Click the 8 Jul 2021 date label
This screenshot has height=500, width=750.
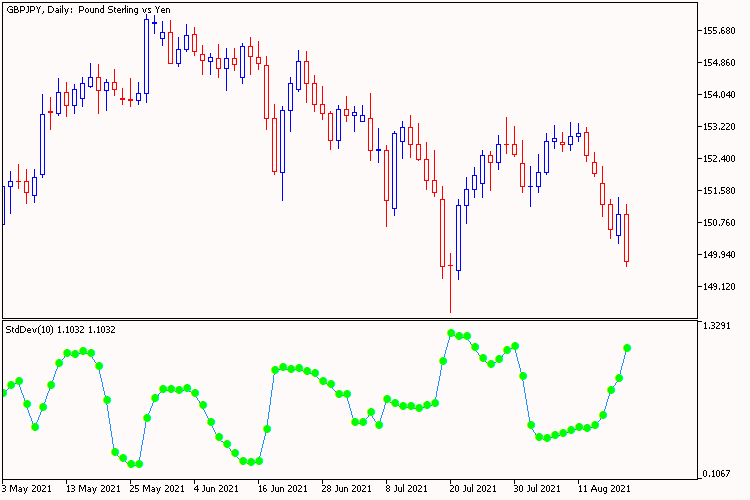click(406, 489)
